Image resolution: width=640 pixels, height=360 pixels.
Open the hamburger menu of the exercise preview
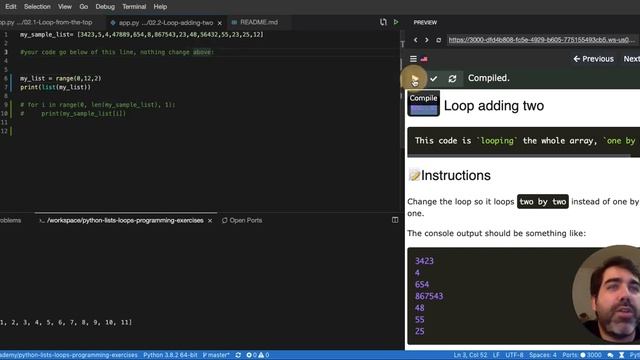(x=413, y=59)
